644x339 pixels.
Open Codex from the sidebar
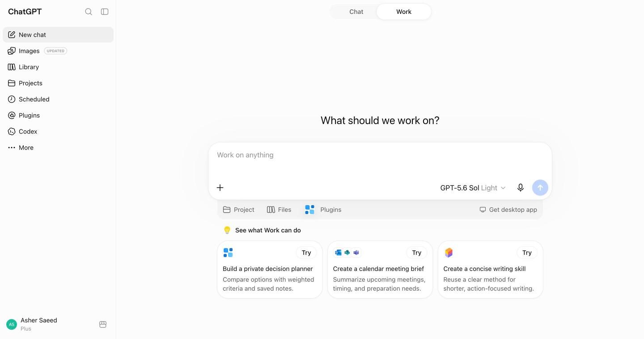[58, 131]
